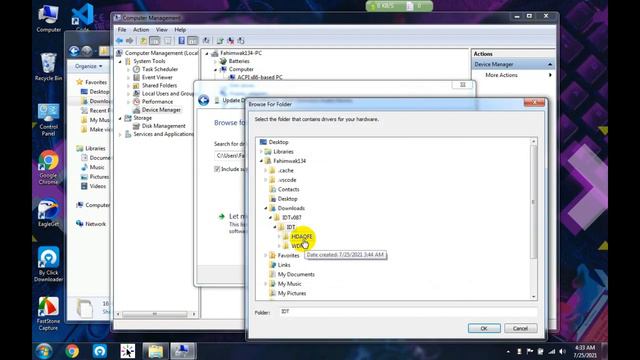This screenshot has height=360, width=640.
Task: Show hidden system tray icons
Action: (508, 351)
